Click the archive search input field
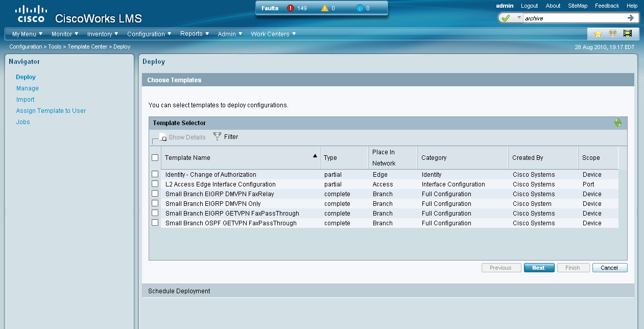Screen dimensions: 644x329 click(575, 18)
